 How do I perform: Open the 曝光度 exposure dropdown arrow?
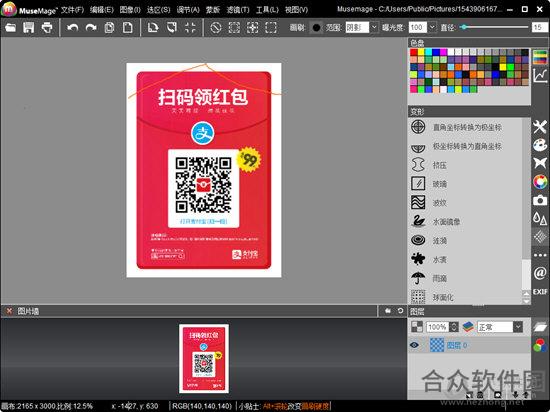tap(432, 27)
